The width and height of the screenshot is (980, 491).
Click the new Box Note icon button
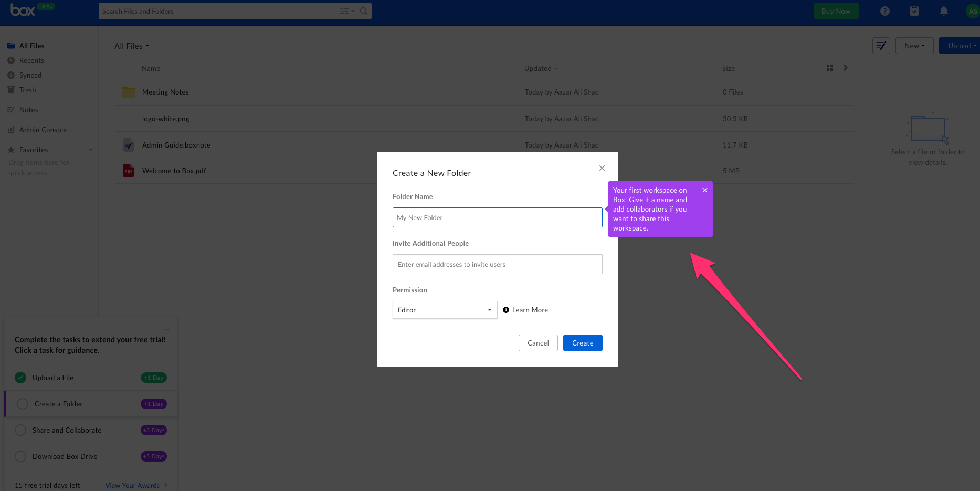click(x=881, y=46)
